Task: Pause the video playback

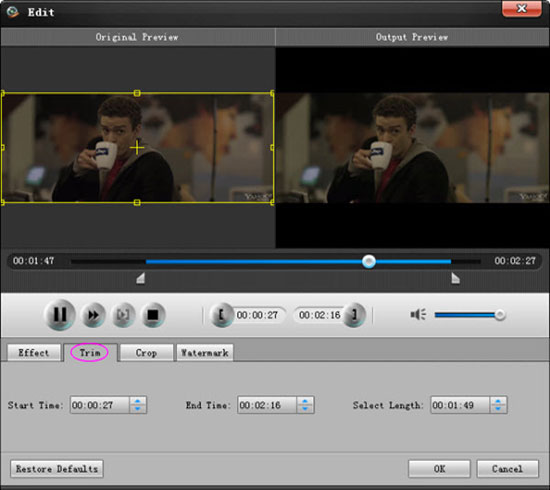Action: (60, 315)
